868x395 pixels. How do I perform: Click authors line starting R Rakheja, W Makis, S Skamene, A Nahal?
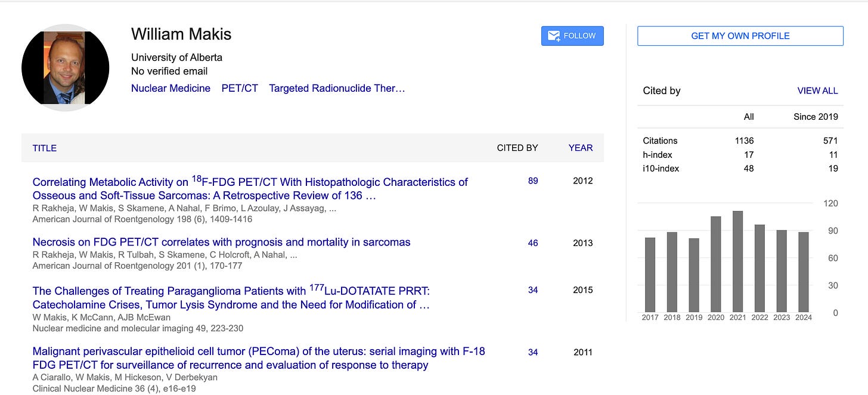[184, 209]
